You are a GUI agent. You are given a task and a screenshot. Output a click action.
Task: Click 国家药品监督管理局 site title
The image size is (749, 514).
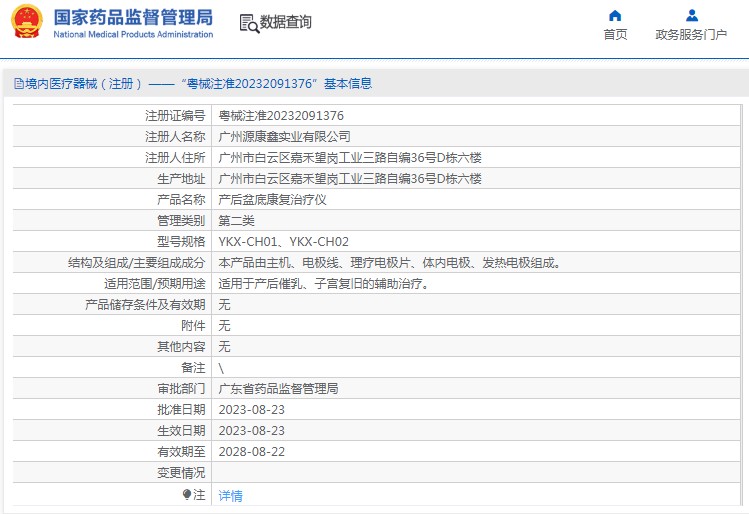(x=133, y=18)
